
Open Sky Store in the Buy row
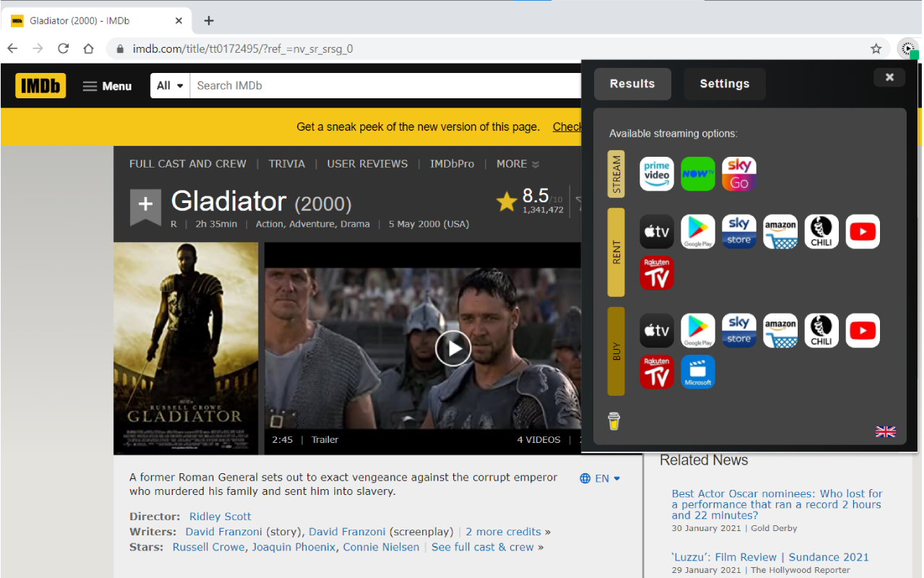click(739, 331)
